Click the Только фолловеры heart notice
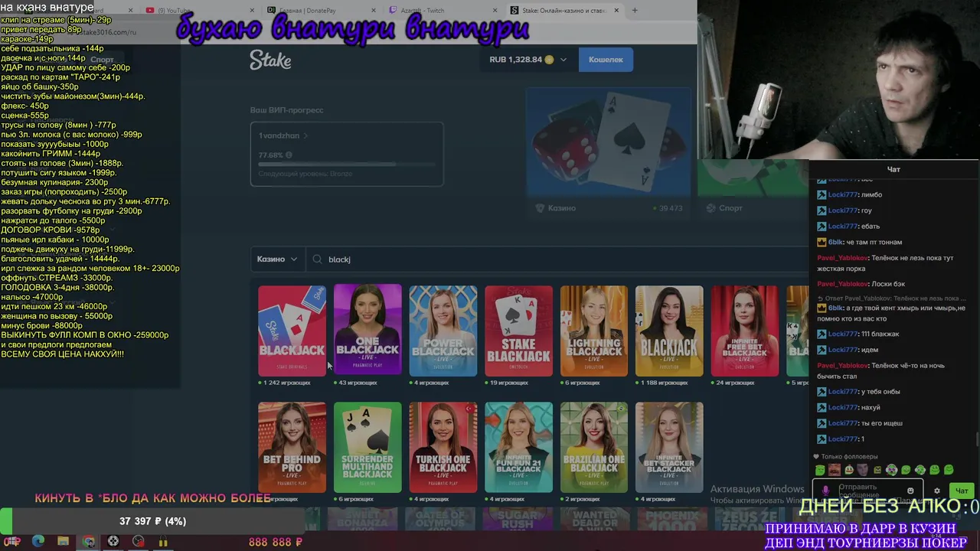Screen dimensions: 980x551 [x=846, y=457]
